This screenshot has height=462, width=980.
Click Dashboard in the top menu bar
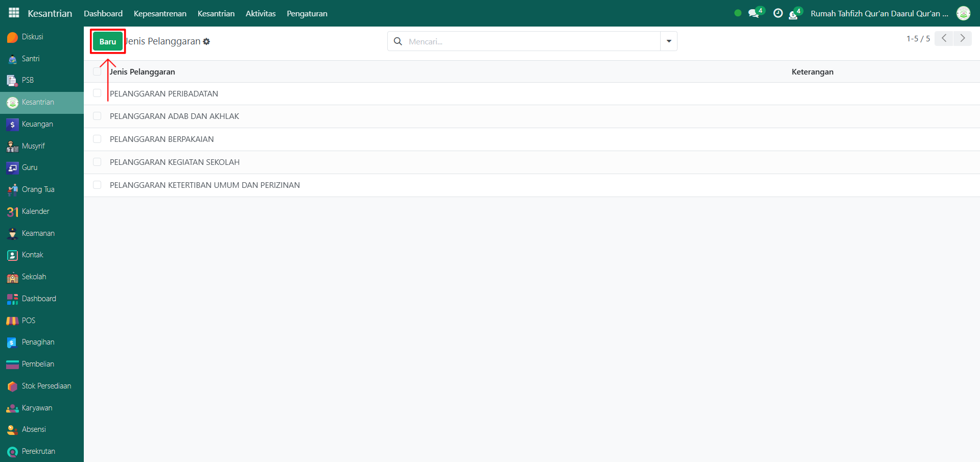pos(103,13)
